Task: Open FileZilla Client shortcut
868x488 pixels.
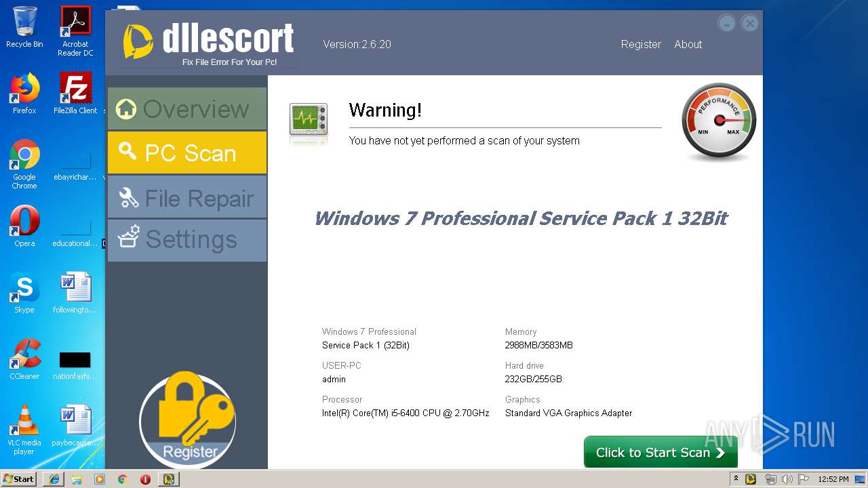Action: [75, 94]
